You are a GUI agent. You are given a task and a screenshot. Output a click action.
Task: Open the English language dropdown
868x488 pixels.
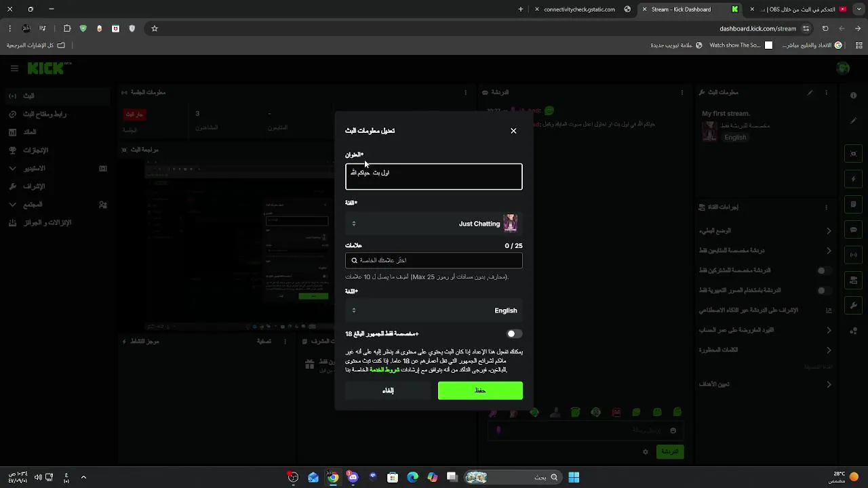(x=434, y=310)
